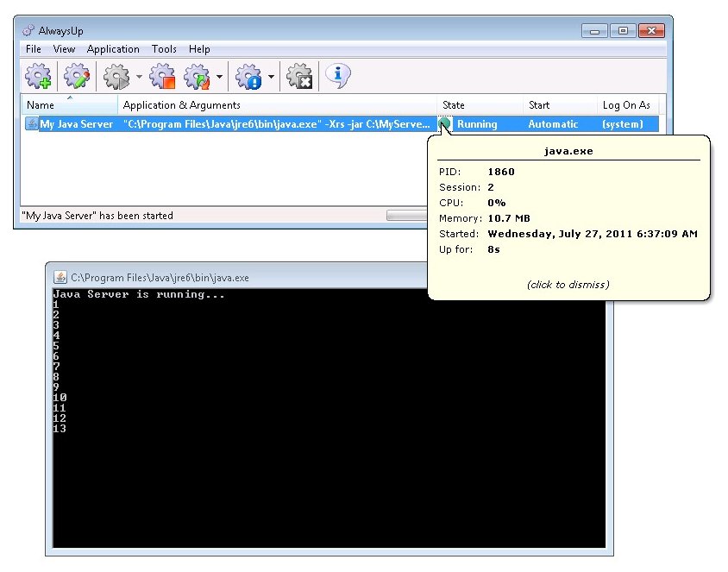Select the 'My Java Server' row name
The width and height of the screenshot is (728, 572).
tap(76, 124)
